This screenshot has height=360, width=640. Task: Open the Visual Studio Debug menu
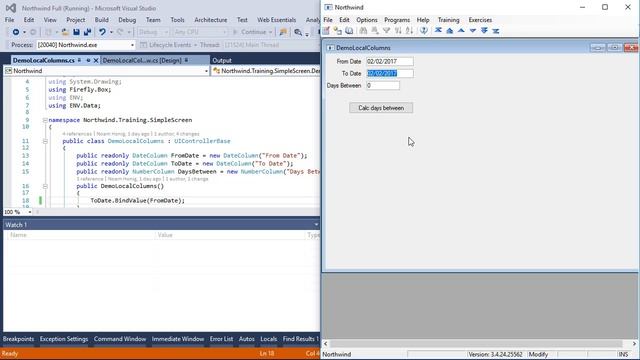tap(127, 20)
